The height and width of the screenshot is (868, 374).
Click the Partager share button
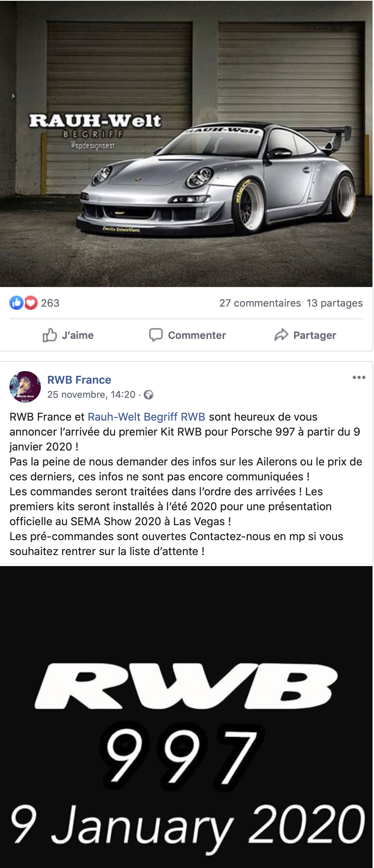[x=305, y=335]
